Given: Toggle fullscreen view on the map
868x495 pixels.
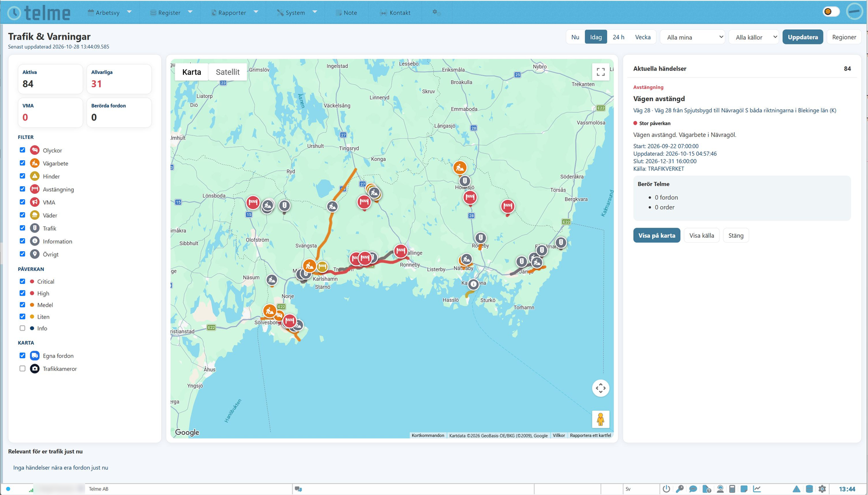Looking at the screenshot, I should (x=601, y=72).
